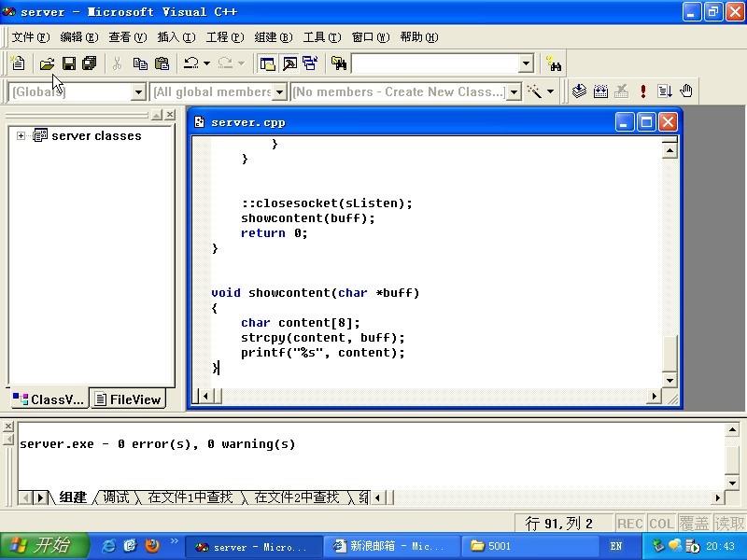
Task: Open the 文件(F) menu
Action: coord(31,37)
